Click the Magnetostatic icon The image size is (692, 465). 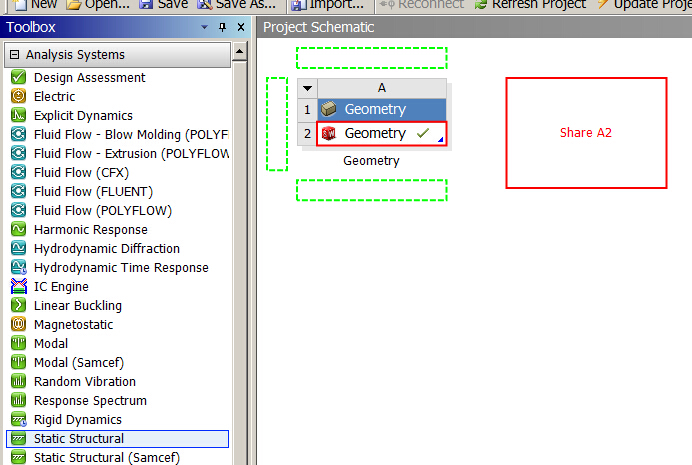coord(18,324)
